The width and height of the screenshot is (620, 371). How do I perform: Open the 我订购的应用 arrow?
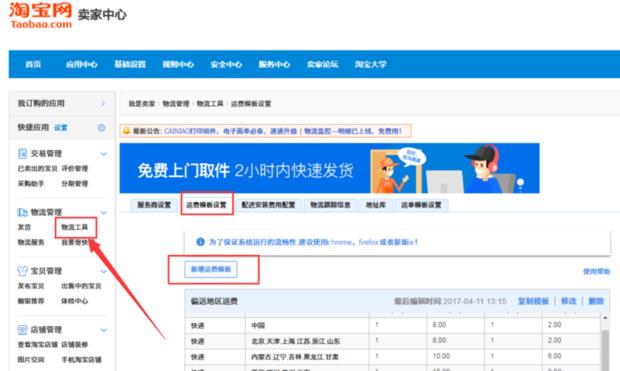(103, 103)
